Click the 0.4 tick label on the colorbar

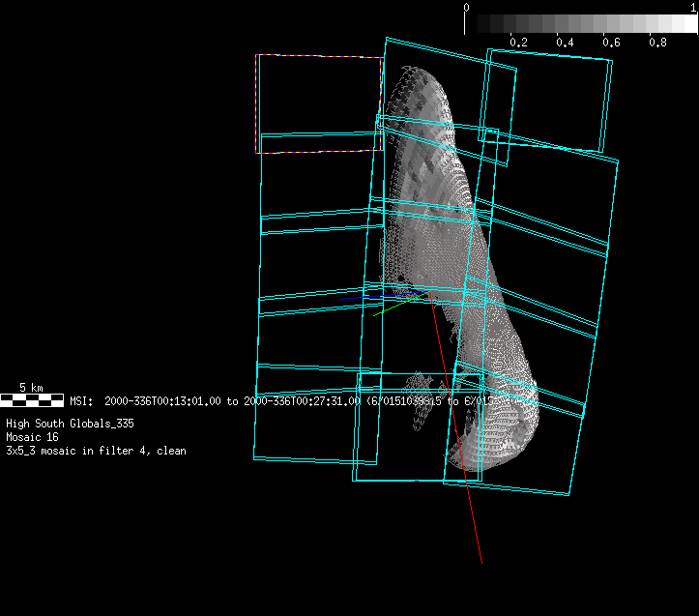[565, 43]
